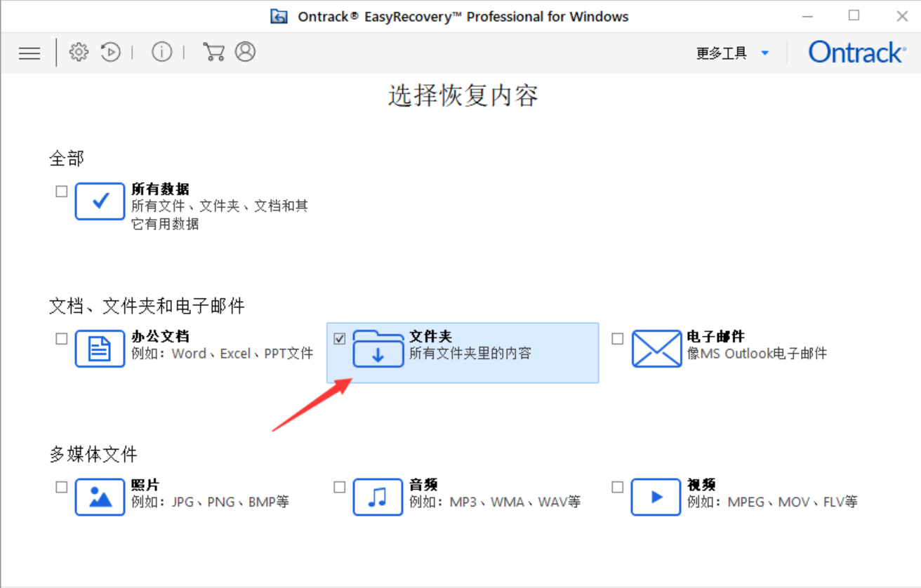Viewport: 921px width, 588px height.
Task: Tick the 照片 checkbox
Action: pyautogui.click(x=62, y=487)
